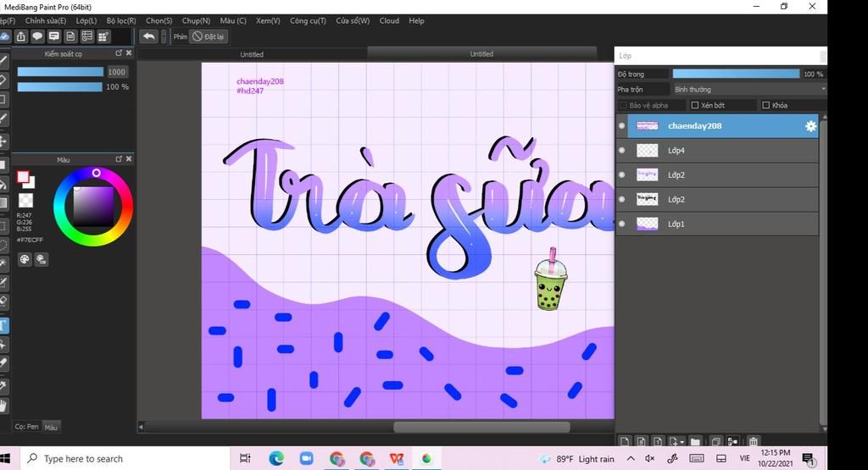Switch to the Màu tab at bottom
Screen dimensions: 868x470
tap(52, 427)
